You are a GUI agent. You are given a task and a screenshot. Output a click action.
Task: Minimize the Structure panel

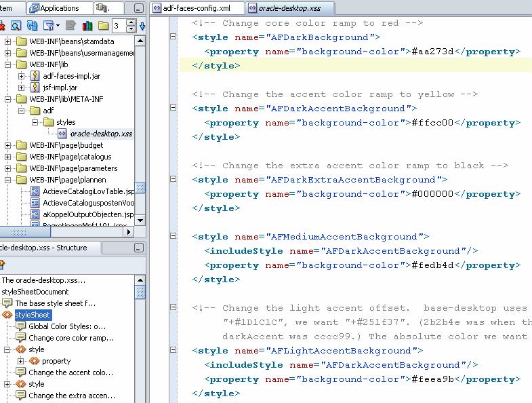coord(139,248)
